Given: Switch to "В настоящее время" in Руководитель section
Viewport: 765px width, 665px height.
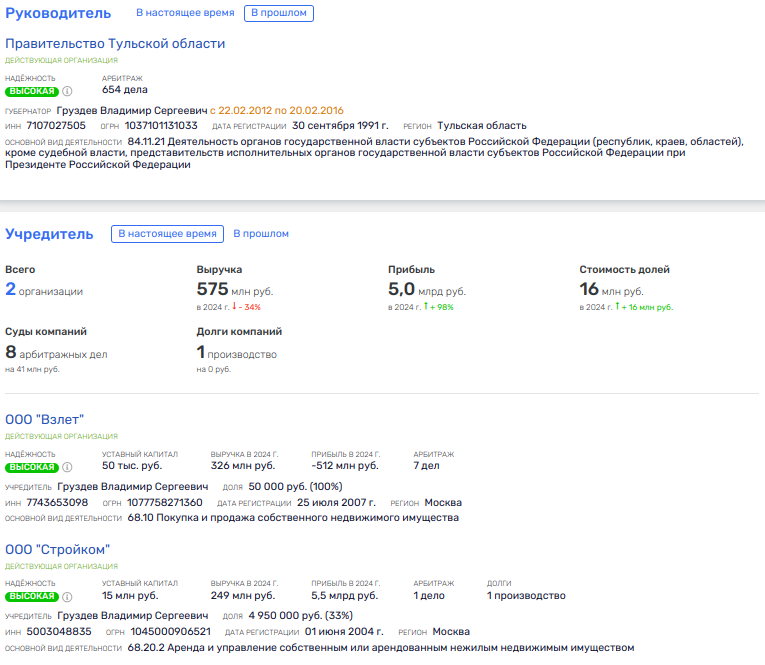Looking at the screenshot, I should click(185, 13).
